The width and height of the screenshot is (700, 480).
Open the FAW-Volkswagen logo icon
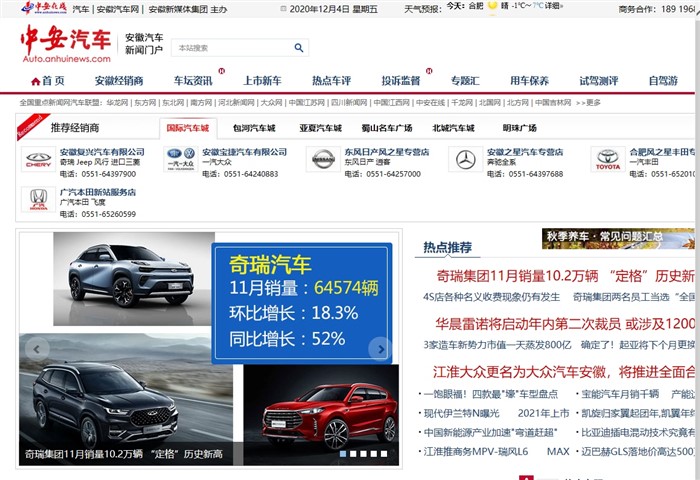(181, 159)
